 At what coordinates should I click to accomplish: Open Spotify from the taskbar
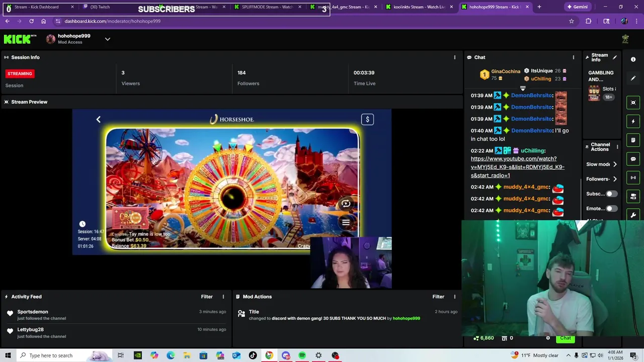pyautogui.click(x=302, y=355)
